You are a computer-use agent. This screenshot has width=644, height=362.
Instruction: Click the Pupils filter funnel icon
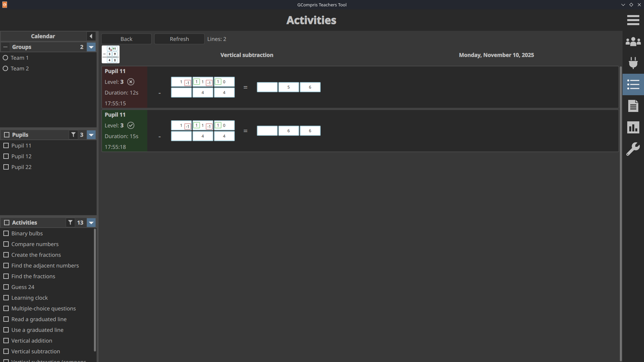point(73,135)
